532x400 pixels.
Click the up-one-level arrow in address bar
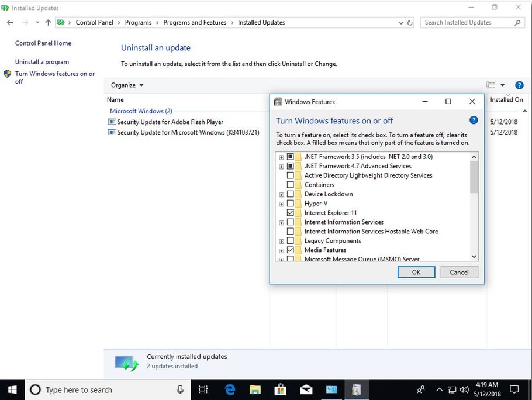click(48, 22)
